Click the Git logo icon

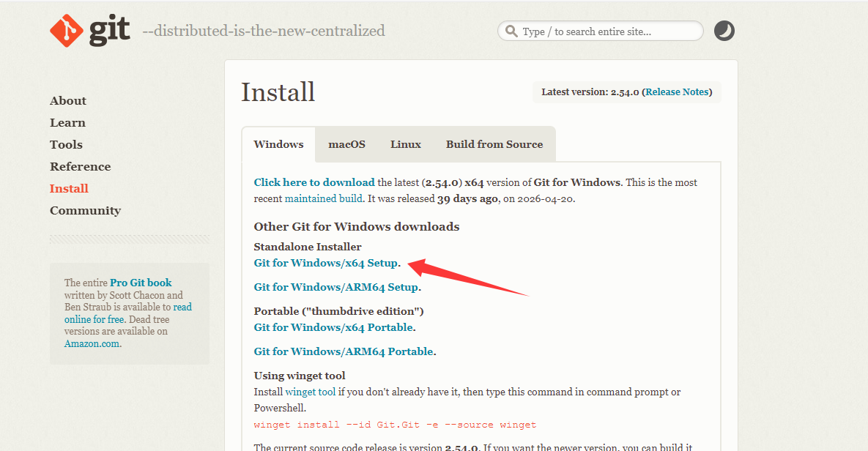click(67, 31)
